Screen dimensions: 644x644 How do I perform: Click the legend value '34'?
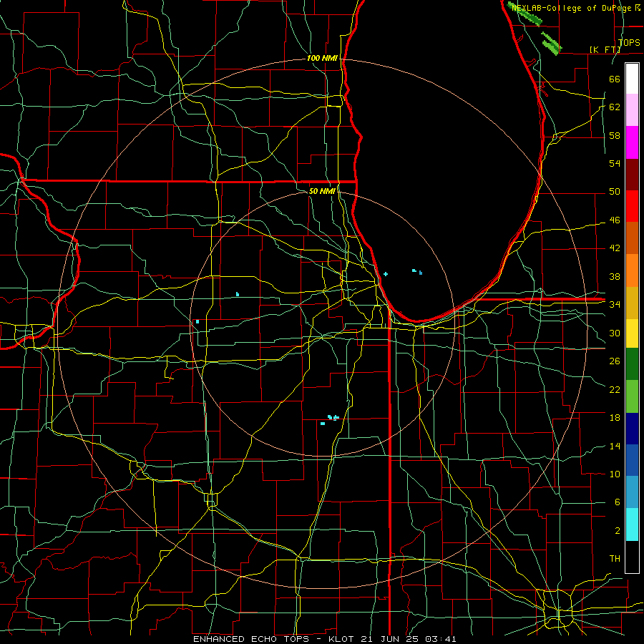tap(615, 304)
